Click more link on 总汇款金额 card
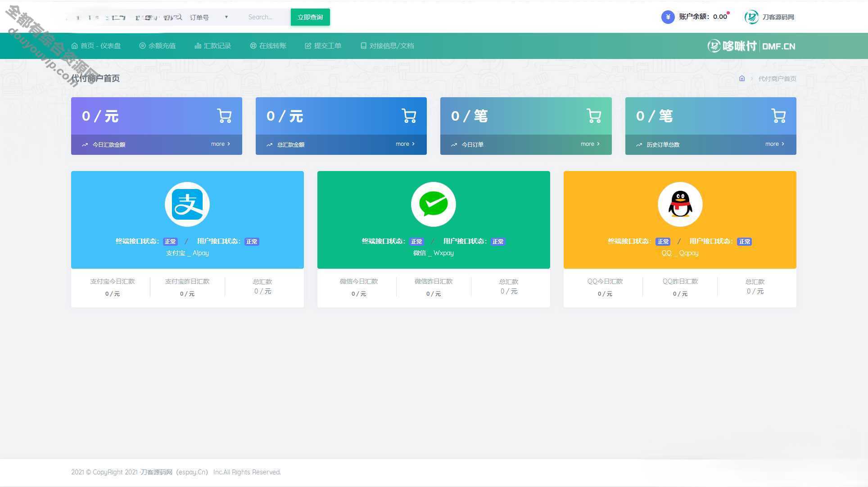 point(405,144)
